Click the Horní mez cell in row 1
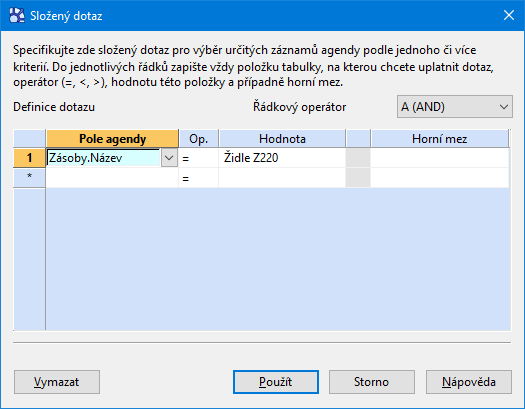This screenshot has width=525, height=409. tap(440, 158)
